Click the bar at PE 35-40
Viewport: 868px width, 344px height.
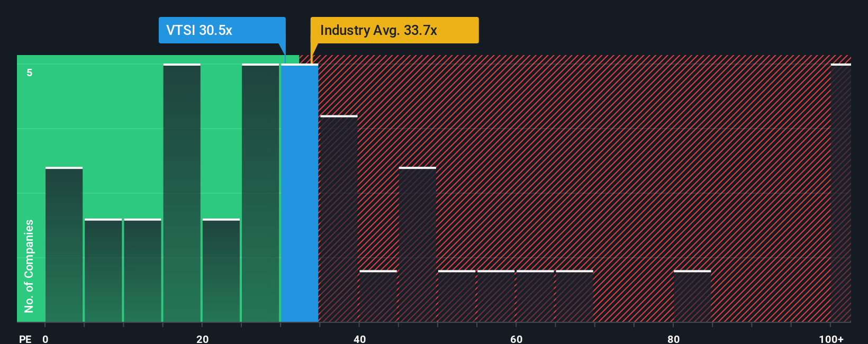click(339, 219)
